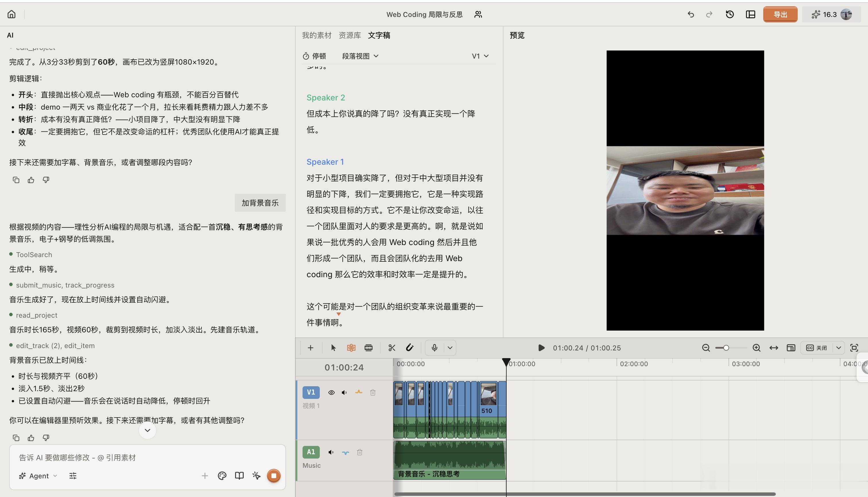This screenshot has width=868, height=497.
Task: Select the pointer selection tool
Action: (x=333, y=348)
